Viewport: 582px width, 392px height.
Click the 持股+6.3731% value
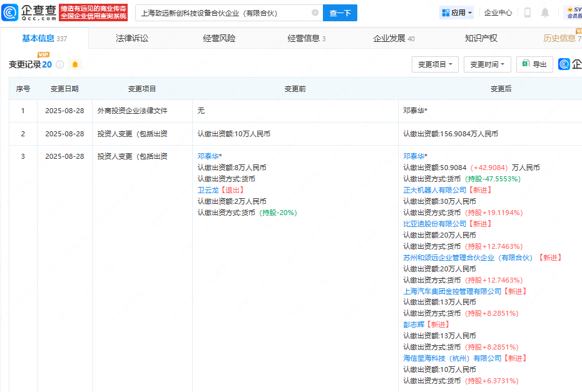492,381
